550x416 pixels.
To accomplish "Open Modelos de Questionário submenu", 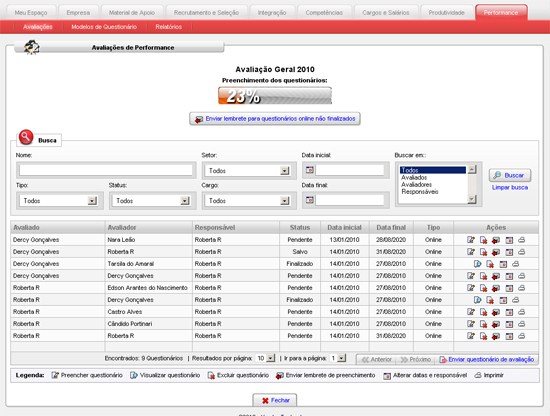I will pos(104,27).
